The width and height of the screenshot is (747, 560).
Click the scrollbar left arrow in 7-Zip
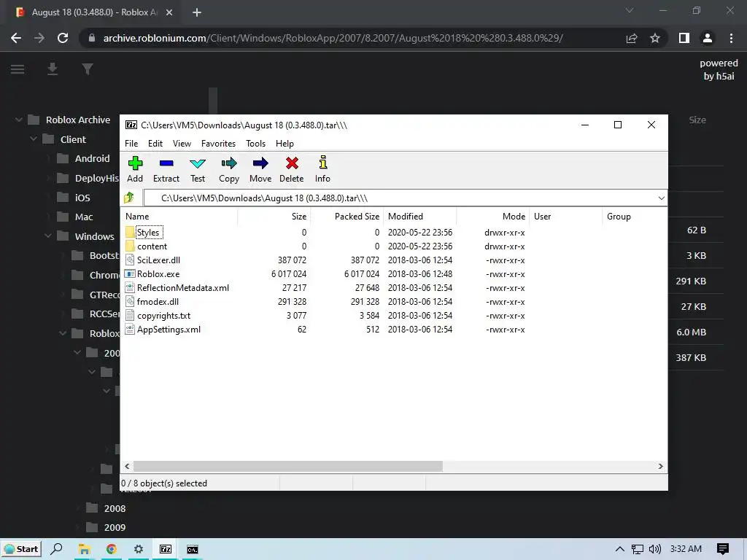pos(127,466)
